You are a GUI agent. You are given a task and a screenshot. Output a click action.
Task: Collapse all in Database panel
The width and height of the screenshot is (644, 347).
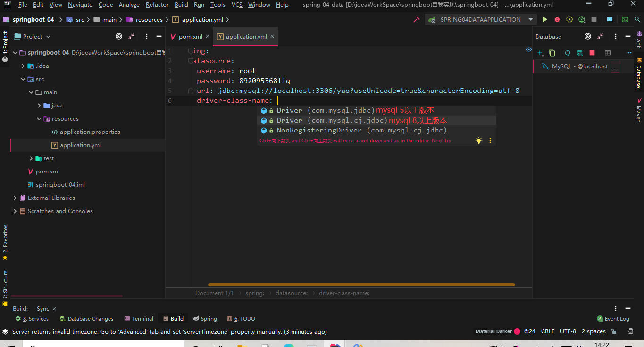tap(600, 36)
